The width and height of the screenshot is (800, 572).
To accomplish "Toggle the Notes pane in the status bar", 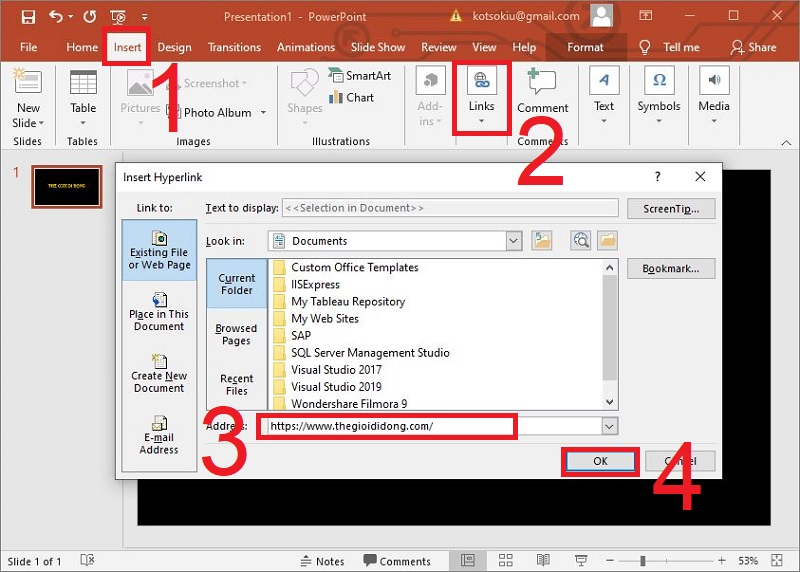I will point(322,561).
